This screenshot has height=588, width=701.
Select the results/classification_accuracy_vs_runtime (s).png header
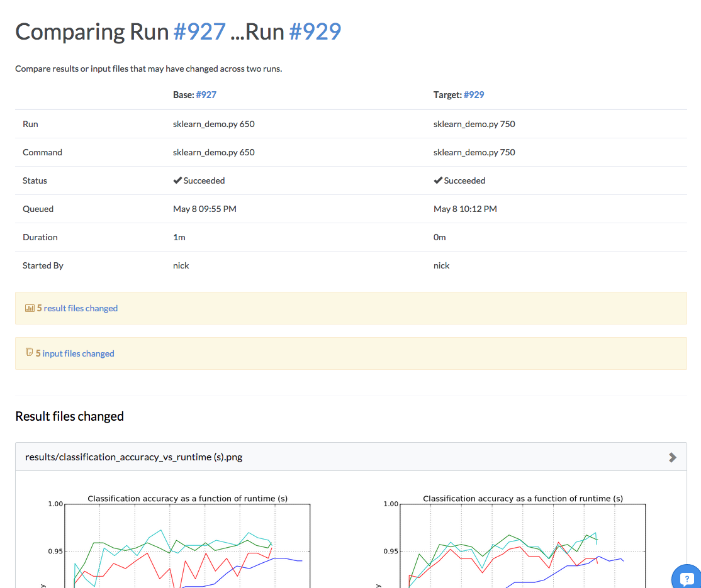click(x=133, y=457)
